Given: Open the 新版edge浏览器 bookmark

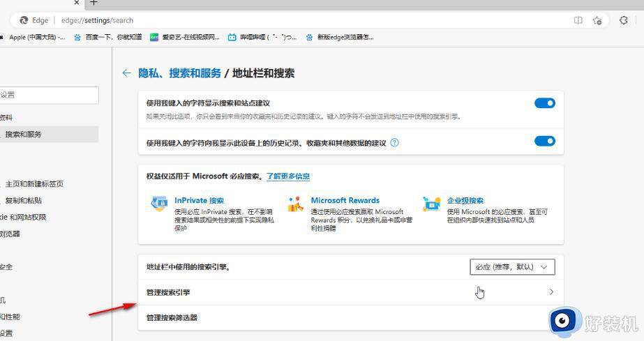Looking at the screenshot, I should [x=340, y=37].
